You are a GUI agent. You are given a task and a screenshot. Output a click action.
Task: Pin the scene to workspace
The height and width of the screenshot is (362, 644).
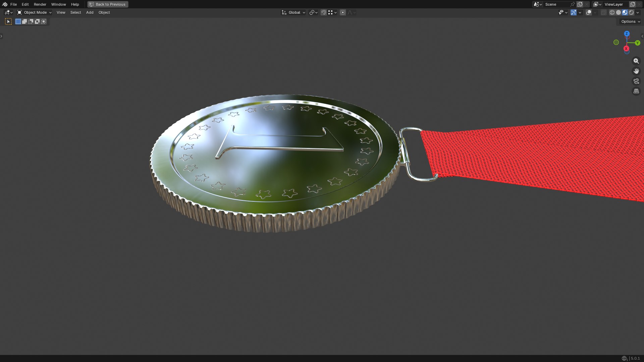(x=573, y=4)
